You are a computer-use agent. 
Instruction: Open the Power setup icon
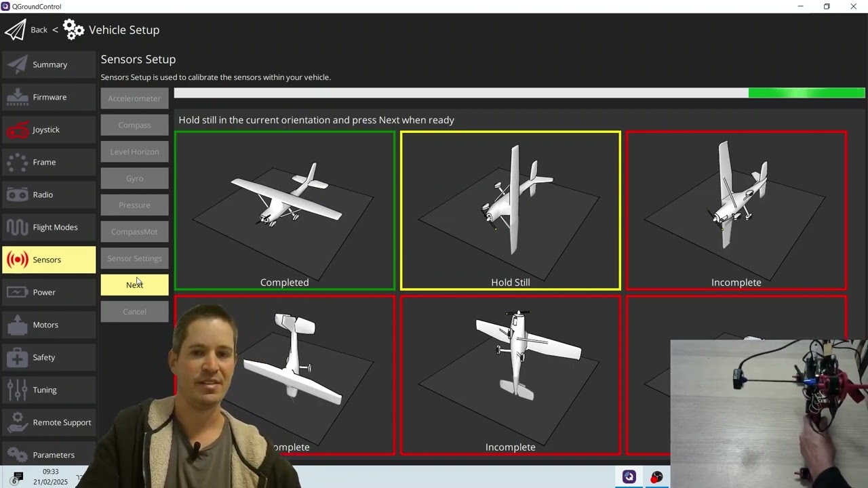[17, 292]
